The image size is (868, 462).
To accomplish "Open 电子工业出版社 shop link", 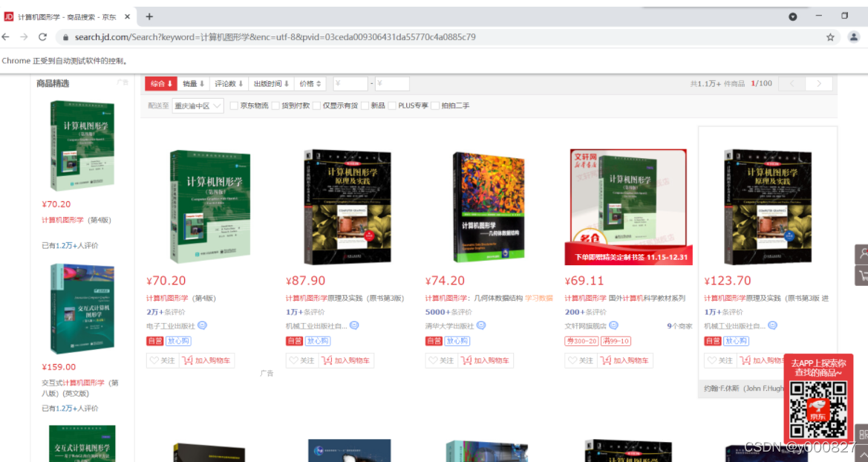I will click(171, 326).
